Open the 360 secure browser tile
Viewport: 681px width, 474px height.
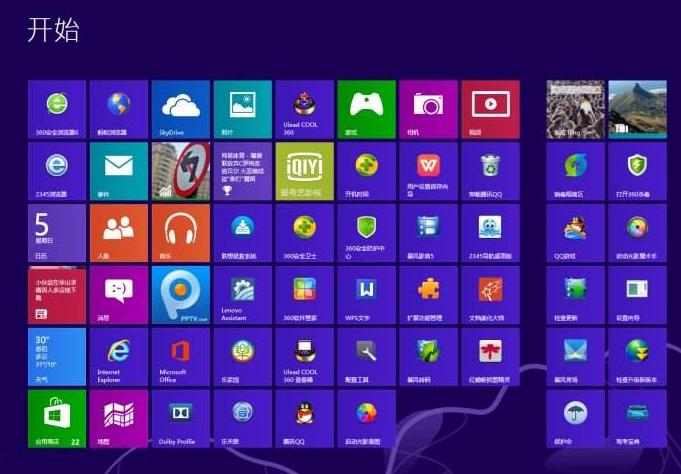tap(57, 109)
